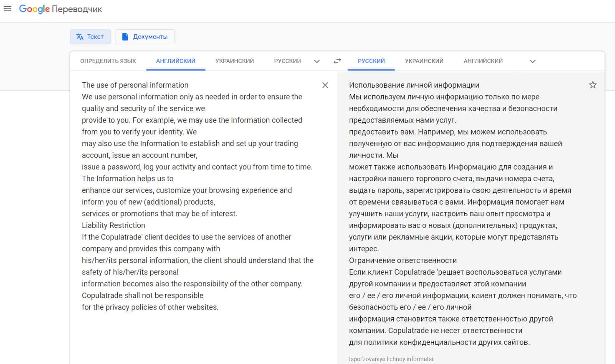Clear the source text with X

tap(325, 85)
